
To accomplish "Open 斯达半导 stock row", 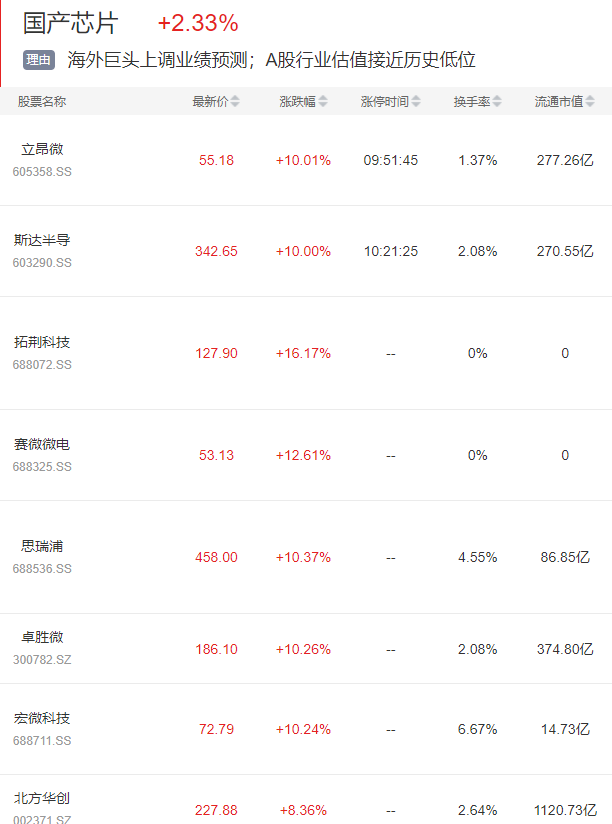I will pos(306,251).
